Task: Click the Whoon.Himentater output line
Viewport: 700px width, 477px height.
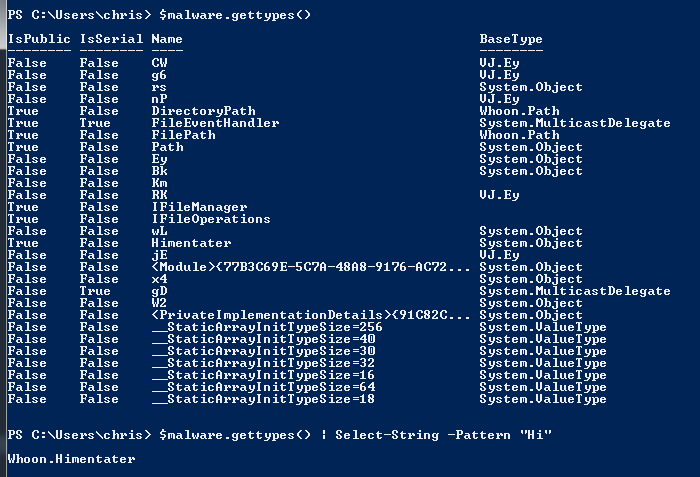Action: (71, 459)
